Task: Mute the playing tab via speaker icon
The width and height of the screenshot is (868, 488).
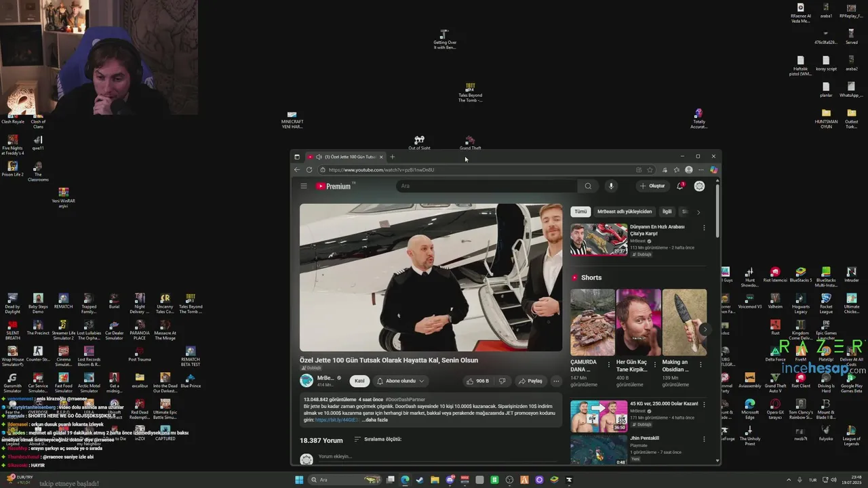Action: pos(319,157)
